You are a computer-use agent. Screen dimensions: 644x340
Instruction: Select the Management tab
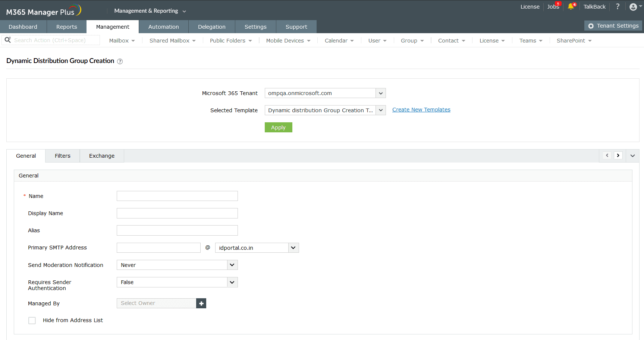[113, 27]
